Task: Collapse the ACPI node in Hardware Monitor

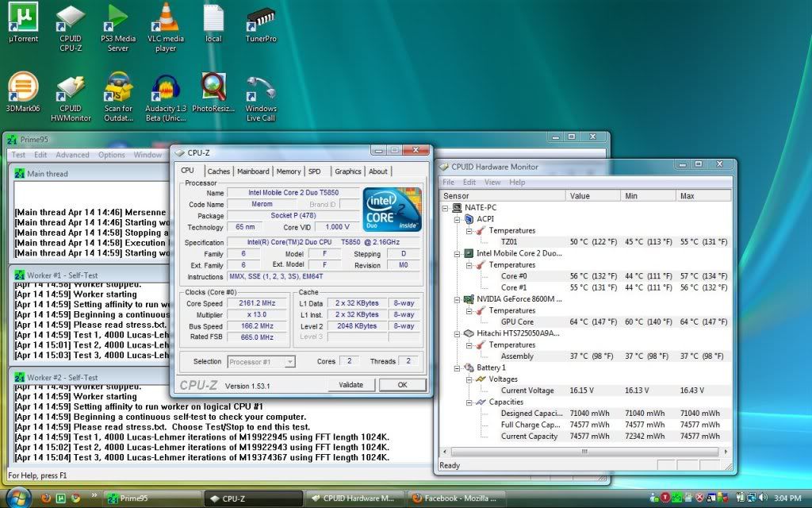Action: point(458,219)
